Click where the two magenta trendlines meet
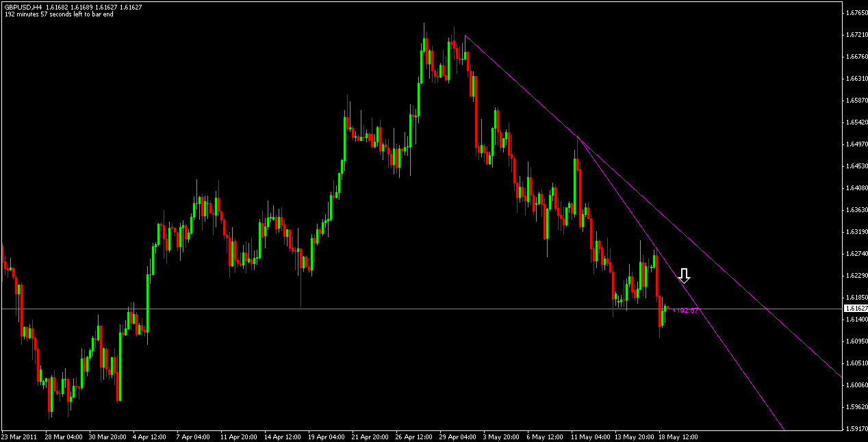868x442 pixels. click(578, 138)
